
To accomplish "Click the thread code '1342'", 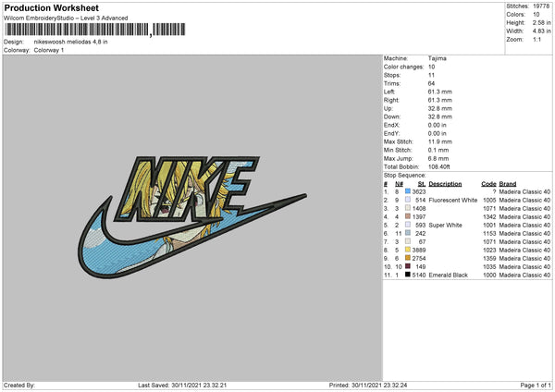I will click(489, 217).
